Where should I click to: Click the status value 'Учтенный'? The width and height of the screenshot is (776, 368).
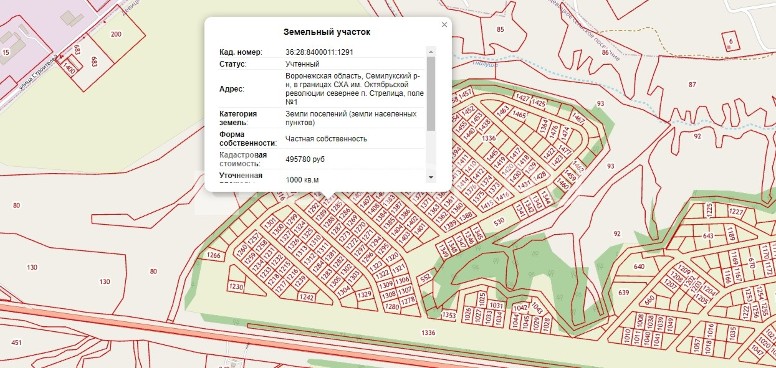pos(302,64)
